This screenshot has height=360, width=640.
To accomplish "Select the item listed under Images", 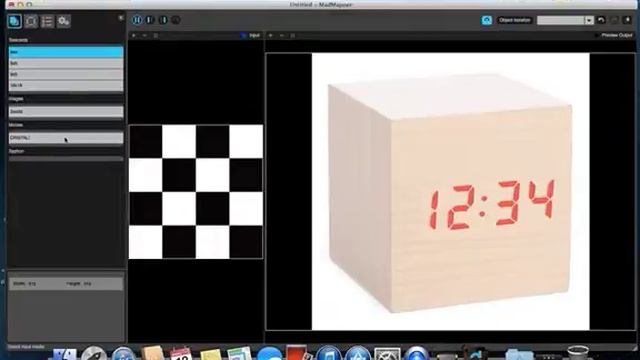I will (66, 111).
